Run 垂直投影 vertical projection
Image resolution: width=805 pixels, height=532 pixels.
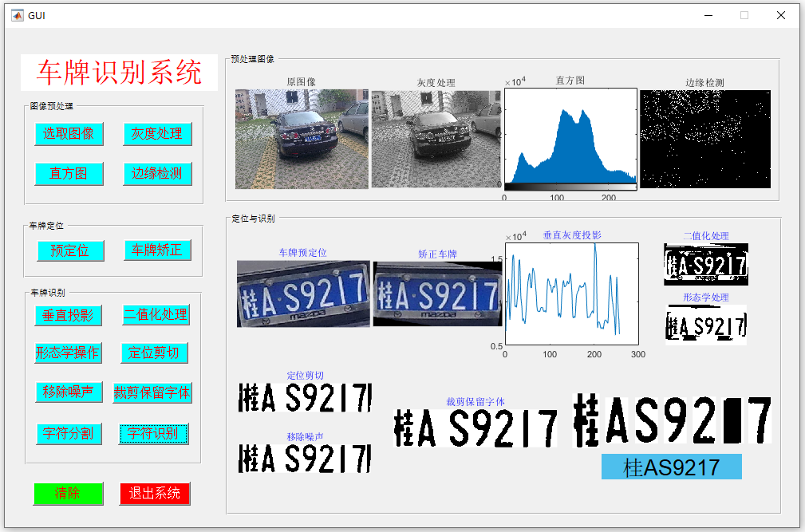pos(69,315)
